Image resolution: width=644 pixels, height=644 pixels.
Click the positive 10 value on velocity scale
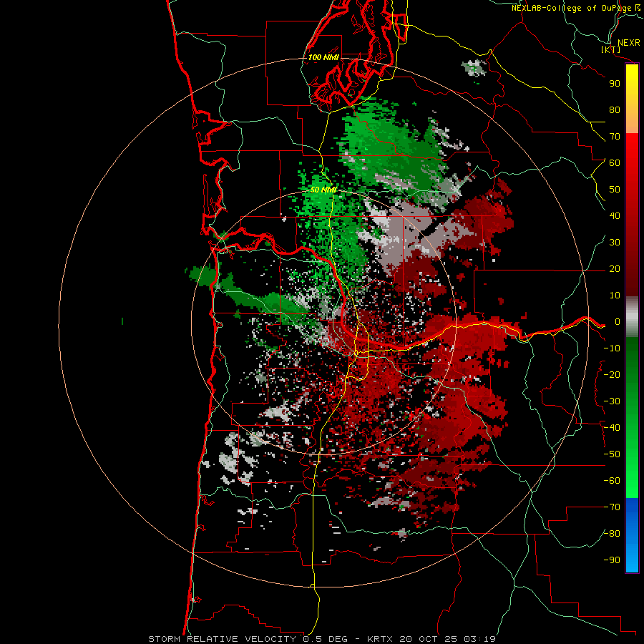(x=615, y=296)
